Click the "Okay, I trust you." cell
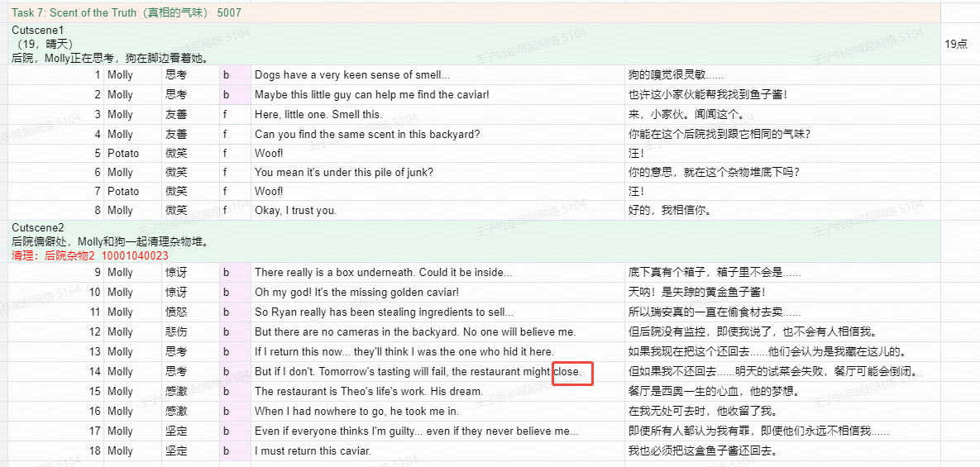This screenshot has height=467, width=980. (295, 210)
